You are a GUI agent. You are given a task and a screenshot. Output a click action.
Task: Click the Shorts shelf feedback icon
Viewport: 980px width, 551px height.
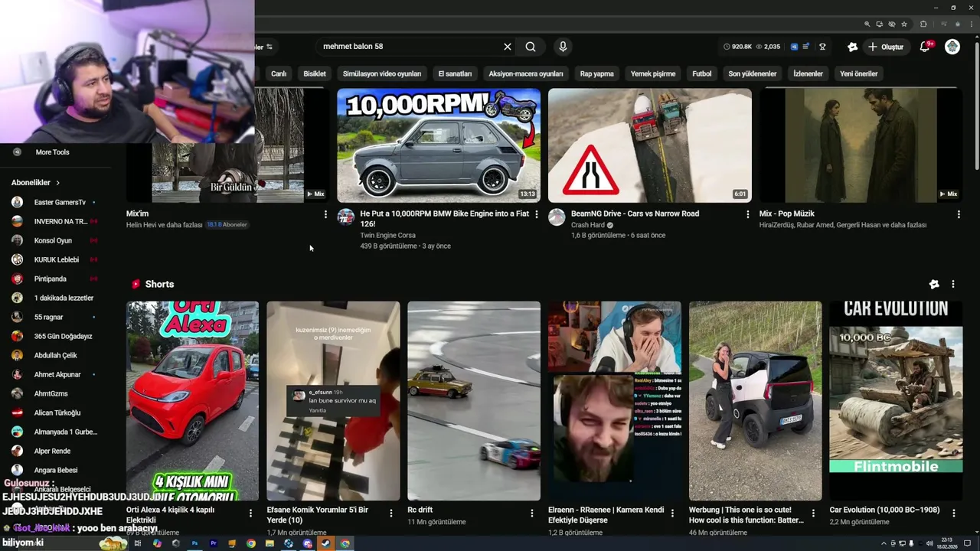(934, 284)
